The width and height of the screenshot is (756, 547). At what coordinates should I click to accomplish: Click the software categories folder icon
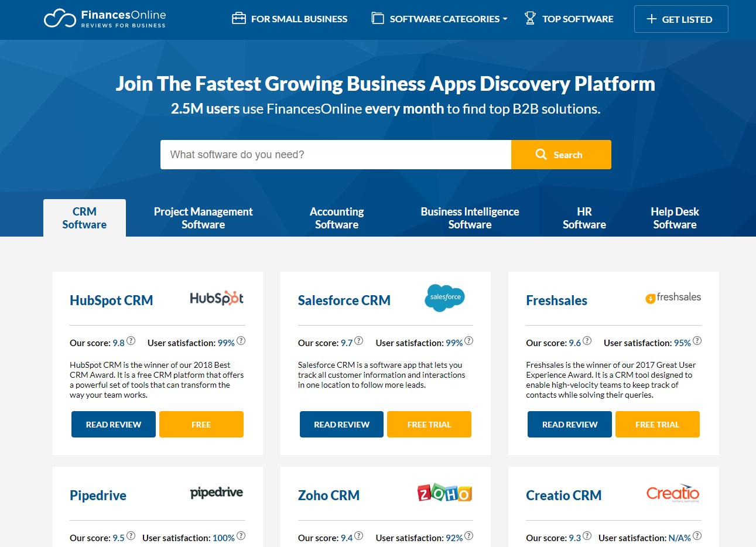pos(378,18)
